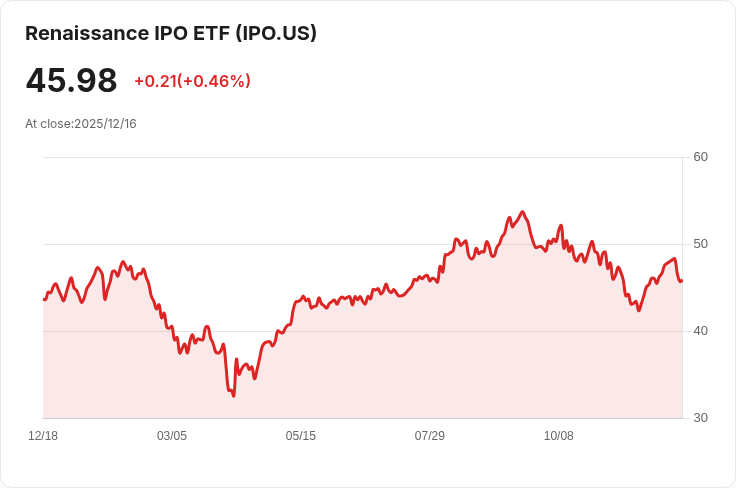
Task: Click the rightmost end of price line
Action: pos(682,281)
